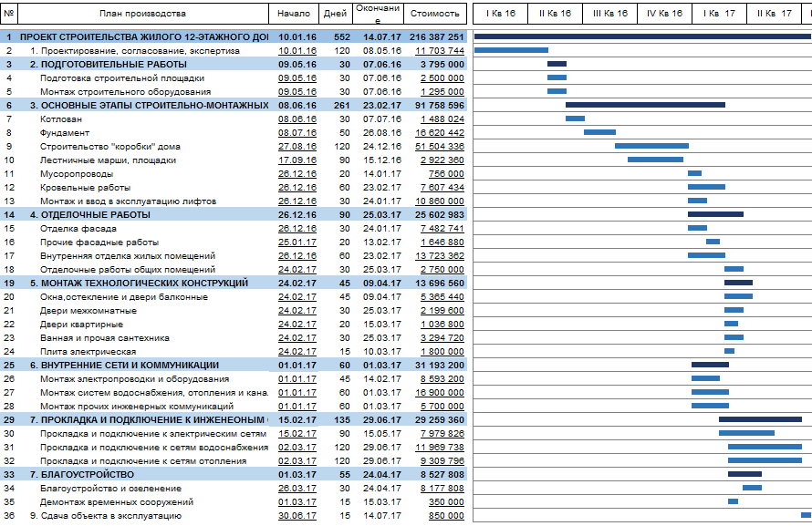This screenshot has height=526, width=812.
Task: Select the 'I Кв 16' timeline header
Action: click(x=501, y=14)
